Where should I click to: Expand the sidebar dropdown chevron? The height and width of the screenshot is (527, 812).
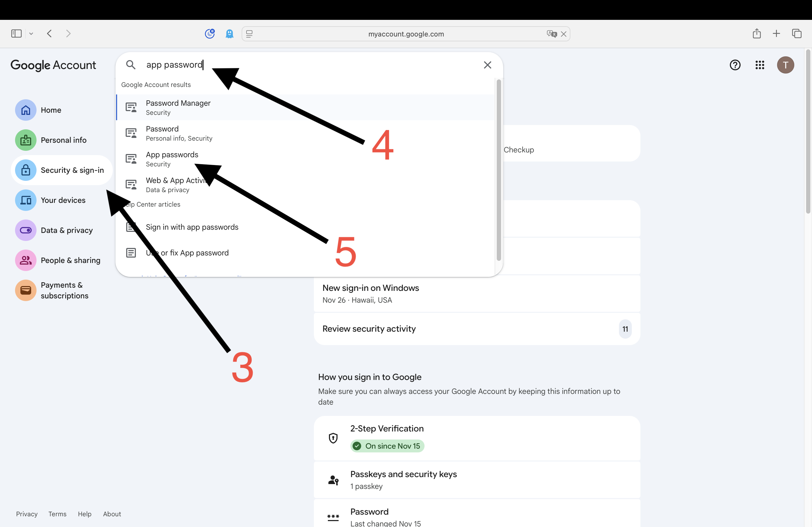tap(31, 33)
